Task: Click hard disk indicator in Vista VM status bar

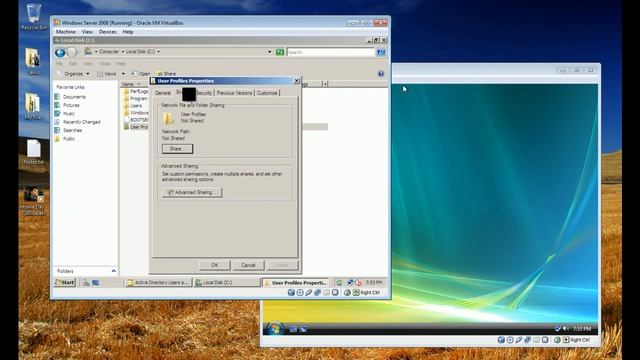Action: [x=501, y=340]
